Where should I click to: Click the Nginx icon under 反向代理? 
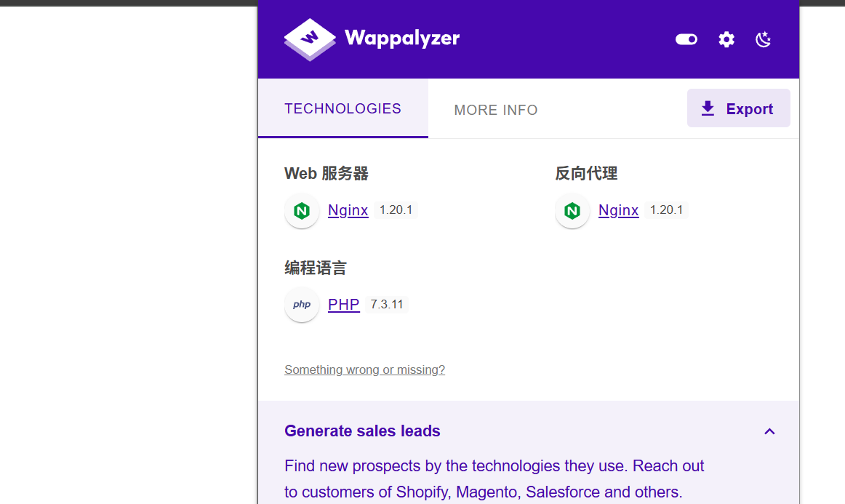pyautogui.click(x=572, y=210)
